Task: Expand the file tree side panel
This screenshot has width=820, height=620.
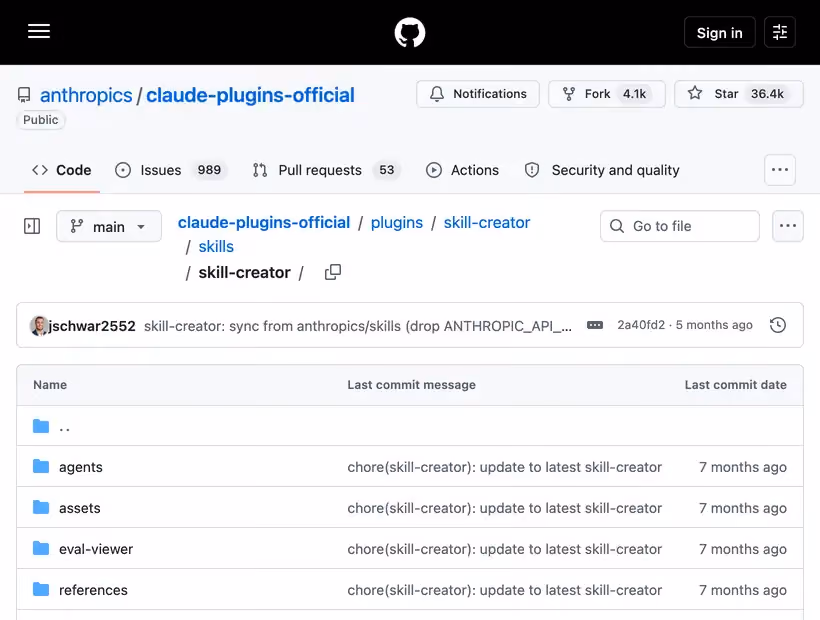Action: pos(32,226)
